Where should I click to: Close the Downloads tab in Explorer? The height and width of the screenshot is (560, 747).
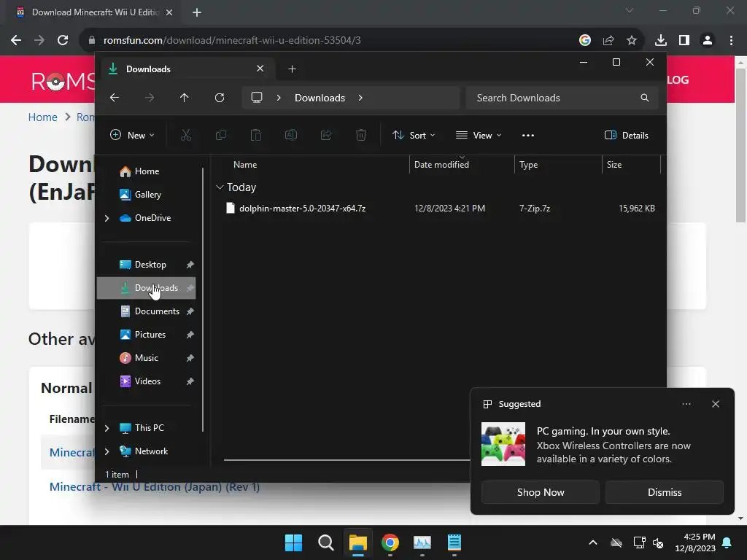point(260,69)
